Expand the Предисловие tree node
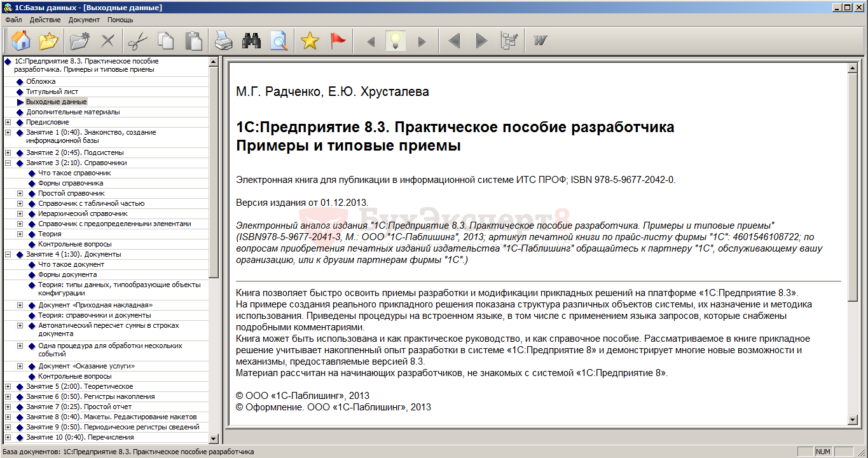This screenshot has width=868, height=458. coord(8,122)
